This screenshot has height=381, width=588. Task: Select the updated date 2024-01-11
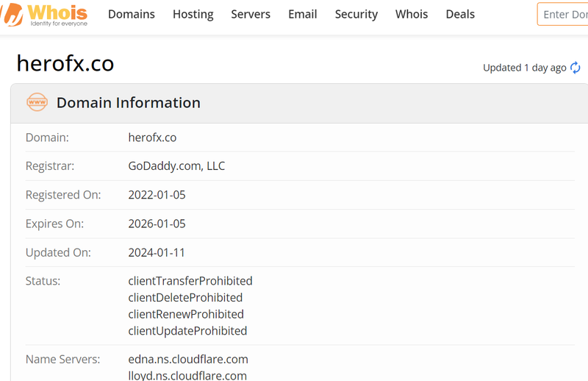click(x=157, y=252)
